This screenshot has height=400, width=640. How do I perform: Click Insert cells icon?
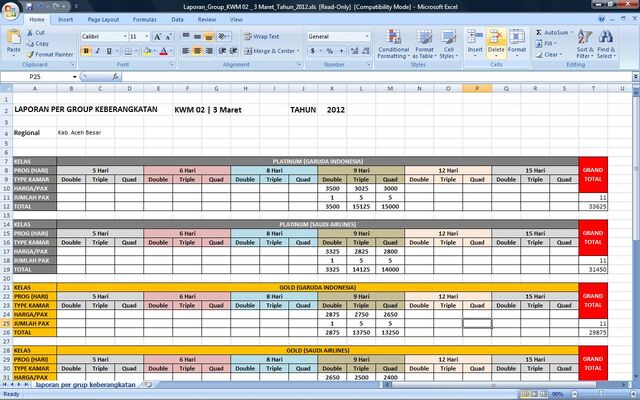point(475,36)
